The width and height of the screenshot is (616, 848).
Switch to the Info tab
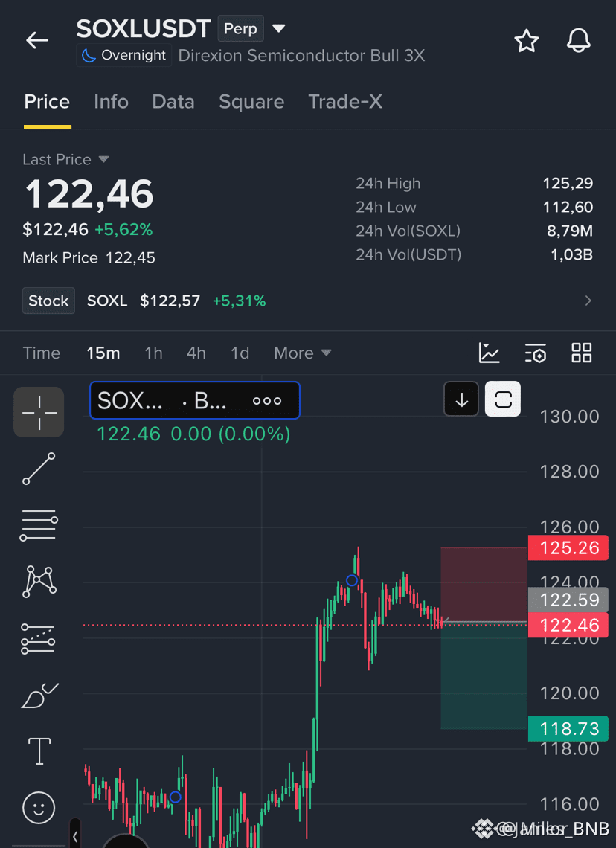tap(111, 102)
